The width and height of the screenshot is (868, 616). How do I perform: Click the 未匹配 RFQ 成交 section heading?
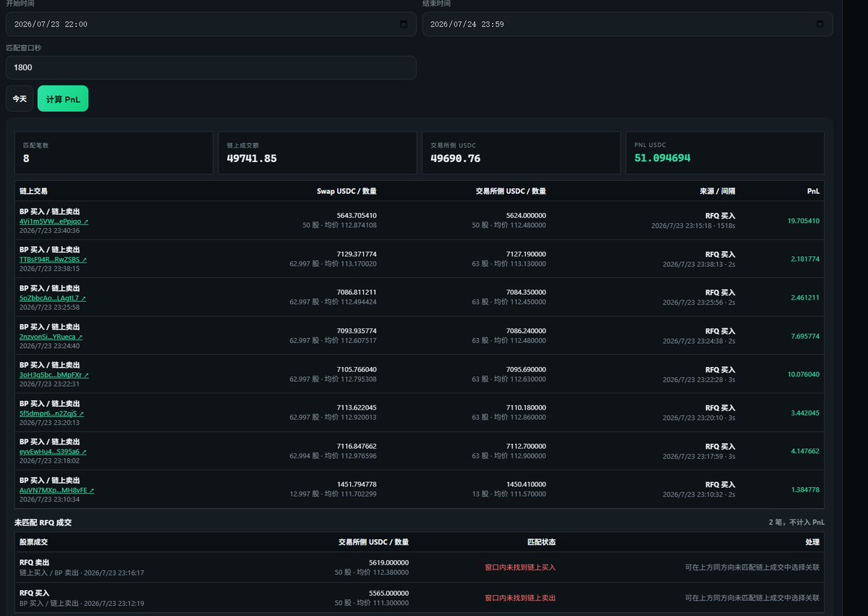click(43, 522)
